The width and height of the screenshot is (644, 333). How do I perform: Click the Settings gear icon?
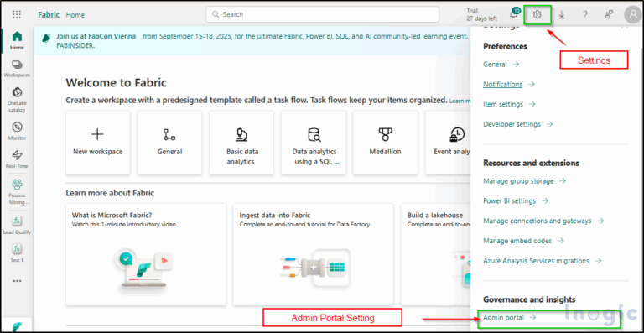tap(538, 14)
